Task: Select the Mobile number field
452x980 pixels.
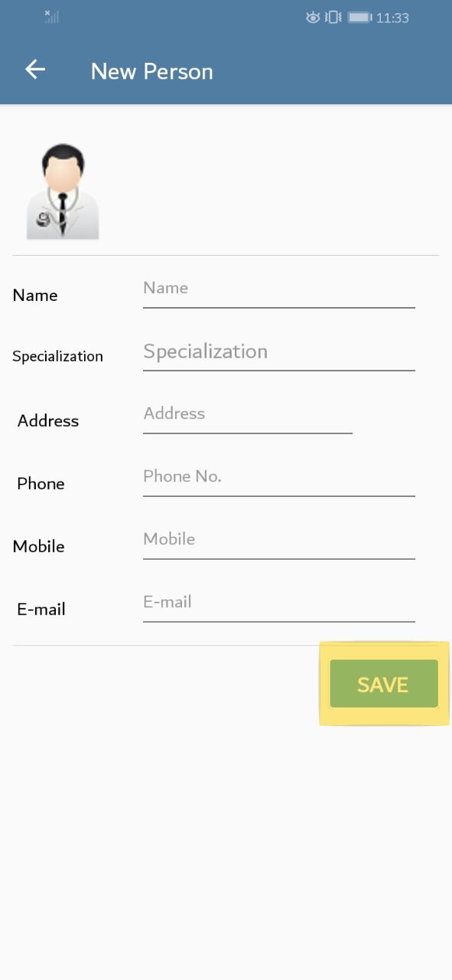Action: point(279,541)
